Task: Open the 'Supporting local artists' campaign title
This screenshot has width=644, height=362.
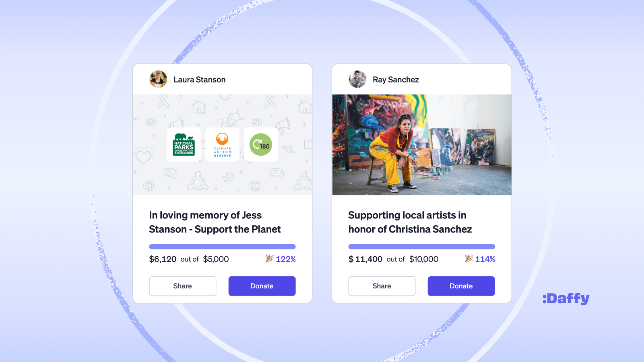Action: click(x=410, y=222)
